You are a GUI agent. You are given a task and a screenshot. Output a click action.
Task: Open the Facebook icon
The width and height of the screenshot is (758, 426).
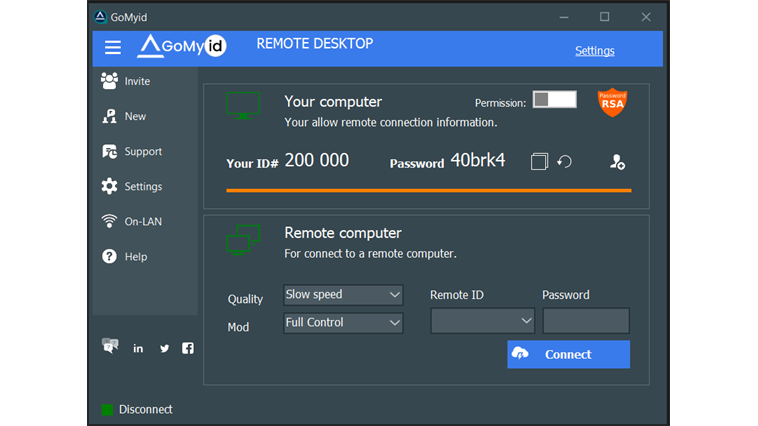tap(188, 348)
